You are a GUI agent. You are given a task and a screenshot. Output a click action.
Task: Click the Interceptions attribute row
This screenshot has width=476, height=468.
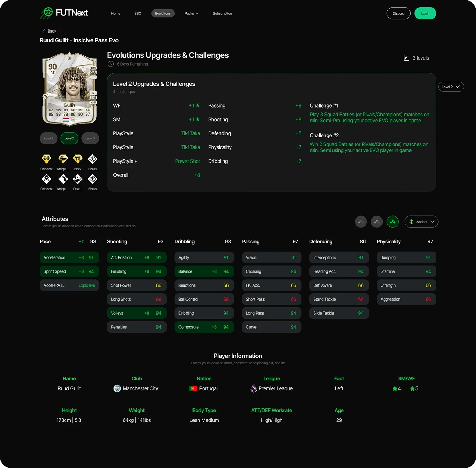(x=339, y=257)
